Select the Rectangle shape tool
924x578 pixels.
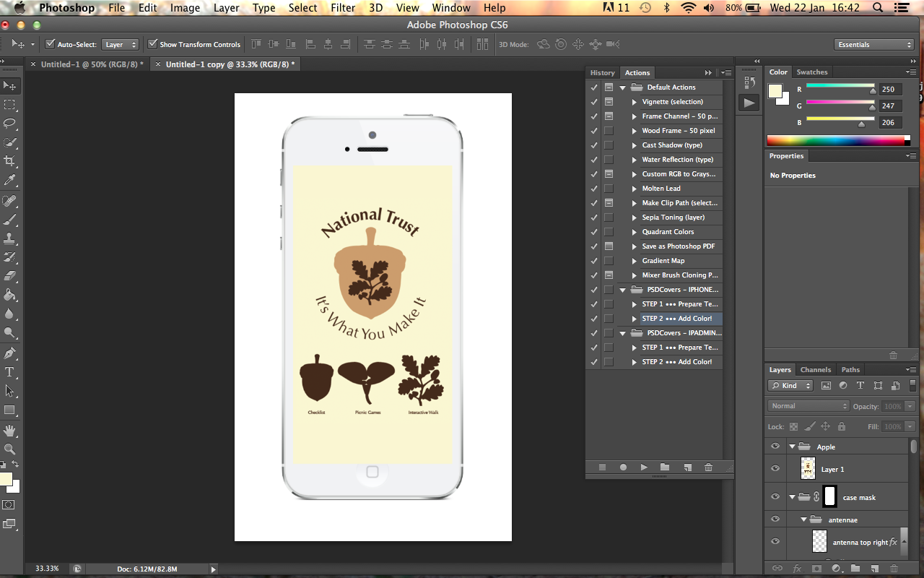coord(10,410)
